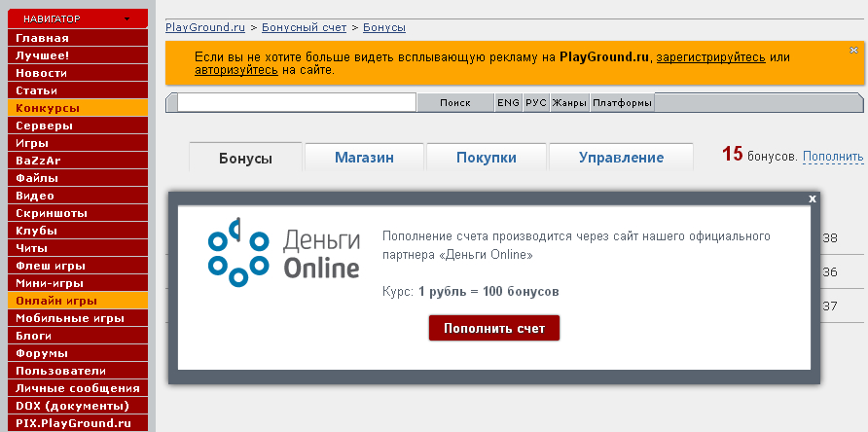Click PlayGround.ru breadcrumb link
Image resolution: width=868 pixels, height=432 pixels.
(205, 27)
